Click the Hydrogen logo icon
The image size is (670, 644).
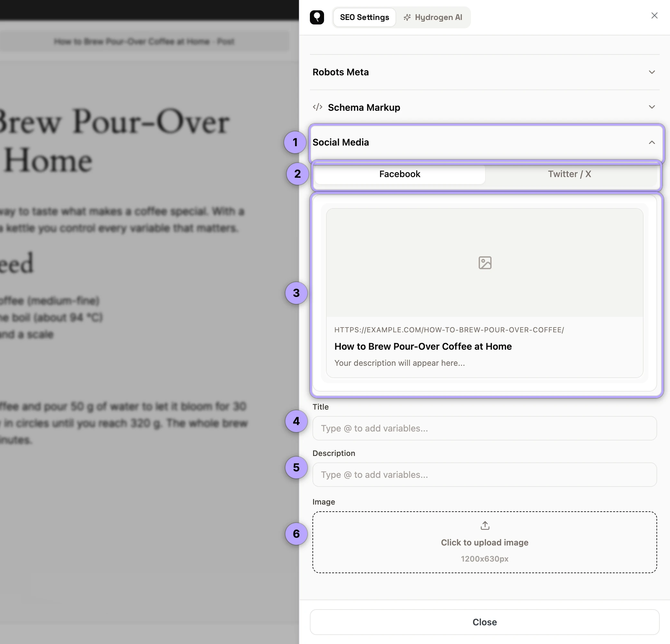pyautogui.click(x=317, y=17)
